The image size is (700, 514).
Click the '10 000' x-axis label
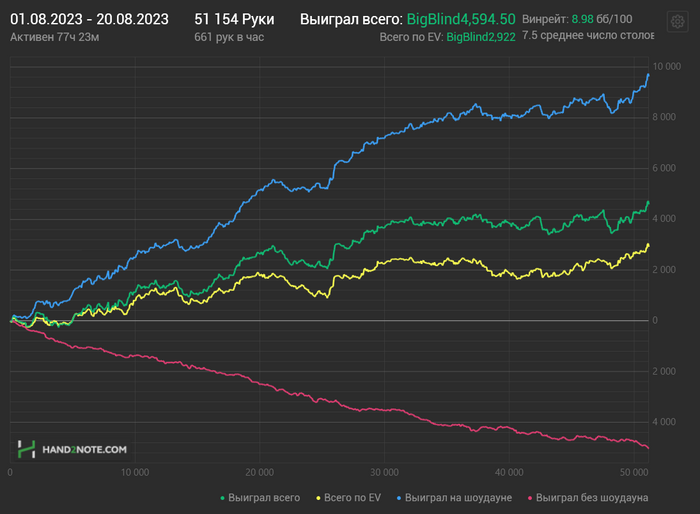click(x=135, y=472)
